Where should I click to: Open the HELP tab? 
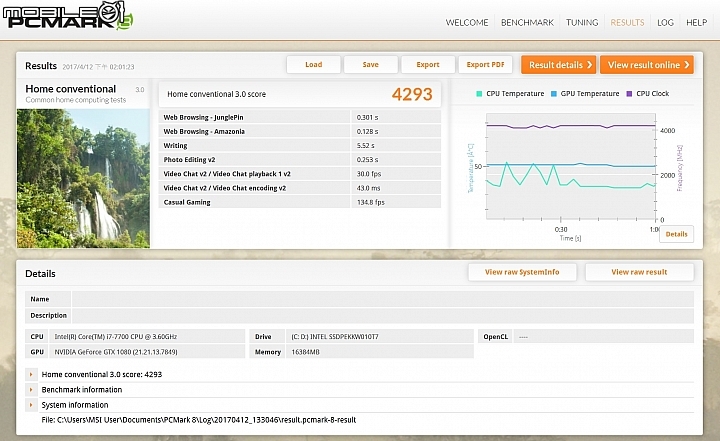coord(697,23)
